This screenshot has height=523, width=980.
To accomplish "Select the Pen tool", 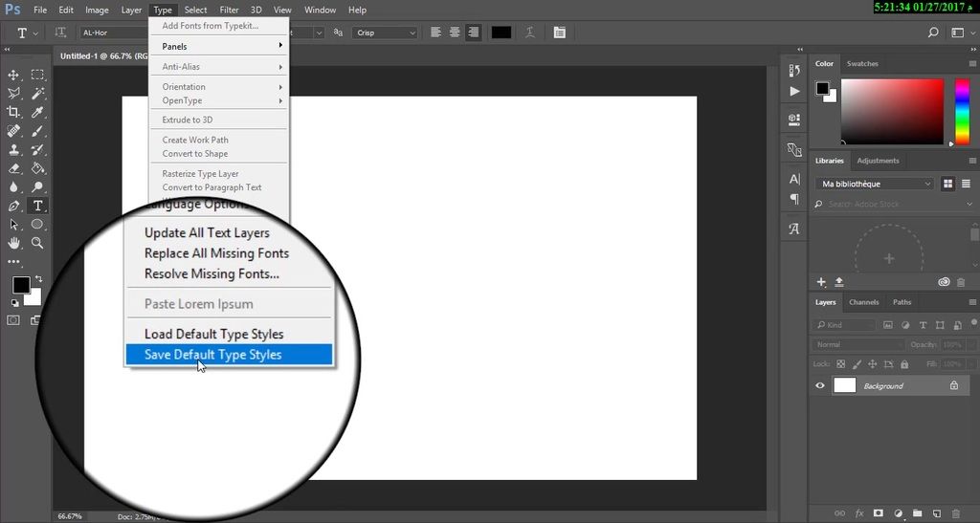I will click(x=13, y=206).
